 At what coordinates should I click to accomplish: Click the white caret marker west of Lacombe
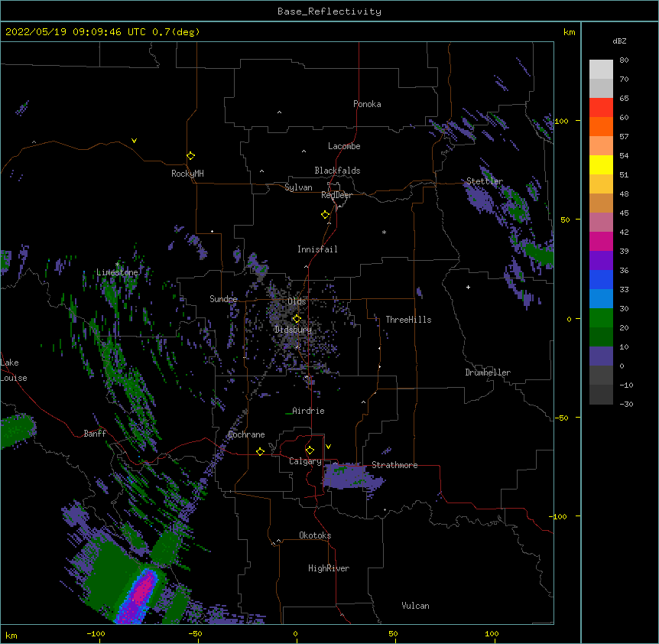(304, 151)
